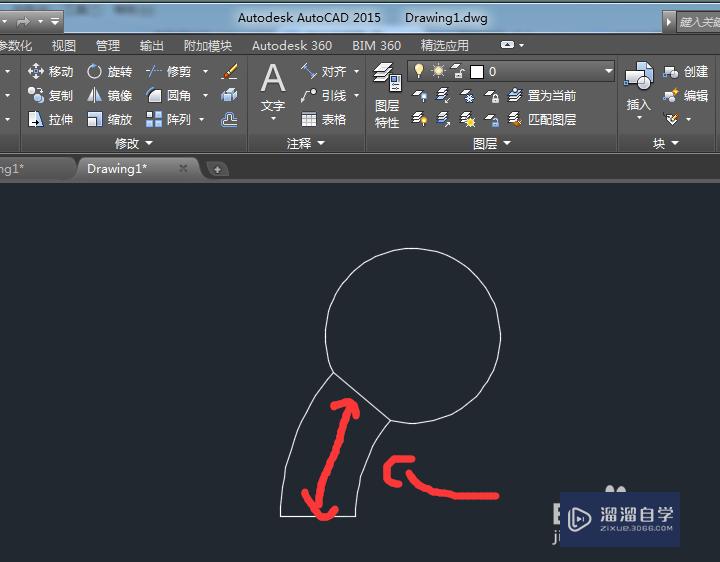Select the Aligned dimension (对齐) tool
The height and width of the screenshot is (562, 720).
323,71
